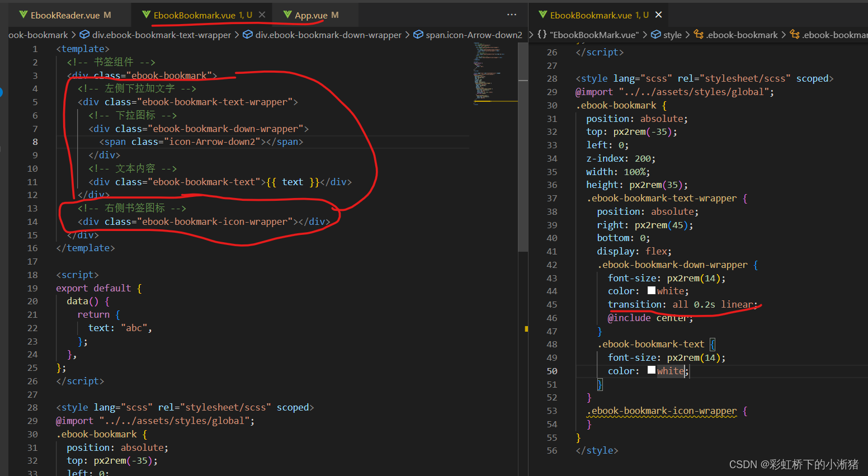Open the style breadcrumb in right editor
The width and height of the screenshot is (868, 476).
click(667, 35)
